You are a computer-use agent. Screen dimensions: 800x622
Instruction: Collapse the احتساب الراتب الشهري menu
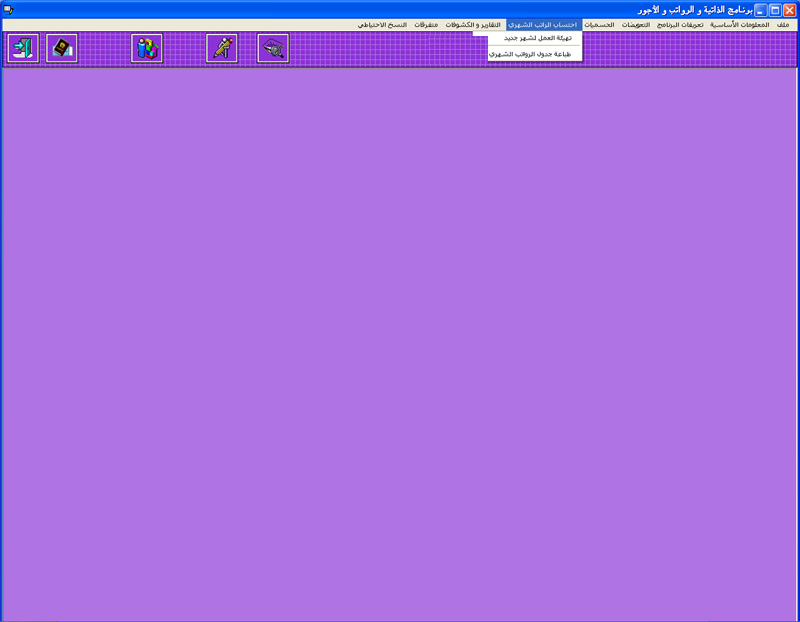tap(543, 24)
